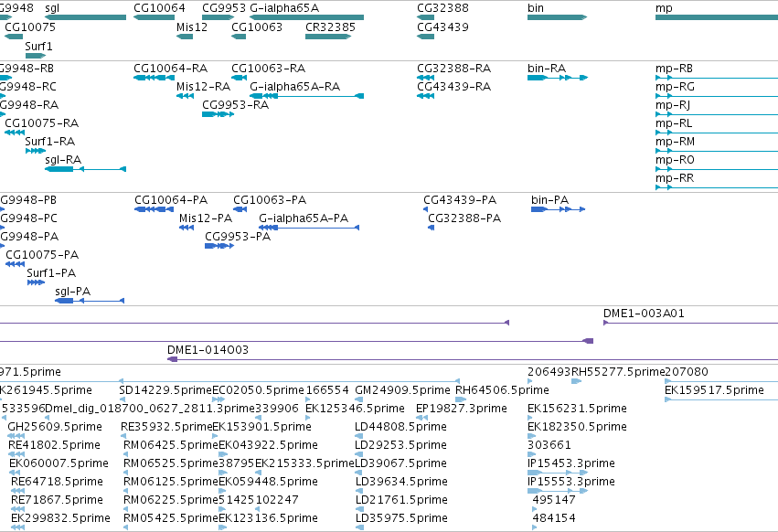This screenshot has height=532, width=778.
Task: Select the RH64506.5prime EST label
Action: click(x=502, y=390)
